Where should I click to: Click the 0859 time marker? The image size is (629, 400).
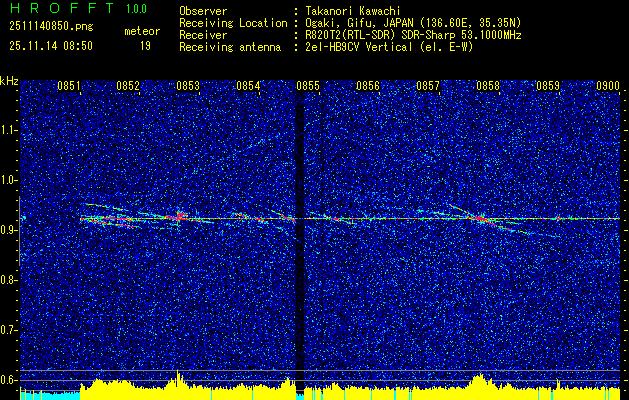click(548, 85)
